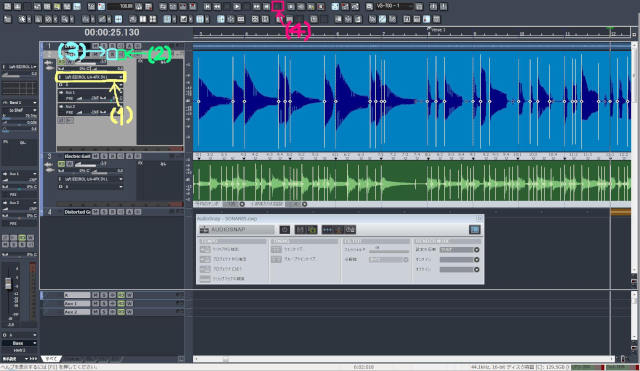Toggle the Bus 2 send on track 2

(61, 107)
